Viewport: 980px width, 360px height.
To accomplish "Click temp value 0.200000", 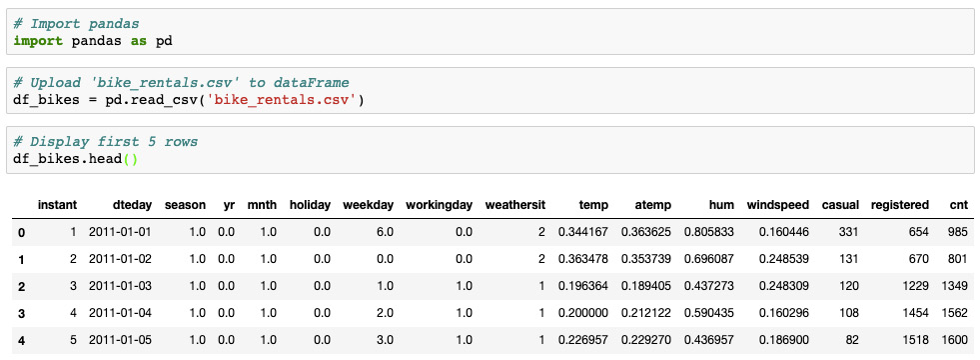I will [583, 313].
